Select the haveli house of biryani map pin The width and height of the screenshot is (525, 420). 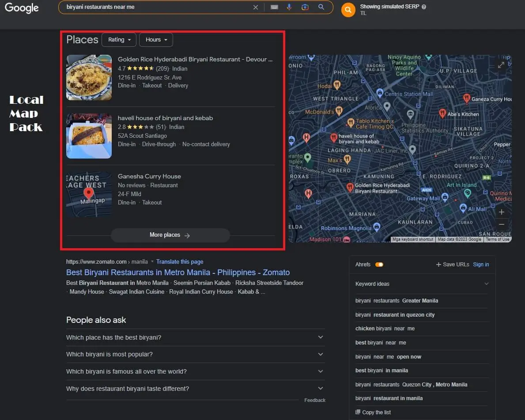[x=334, y=137]
